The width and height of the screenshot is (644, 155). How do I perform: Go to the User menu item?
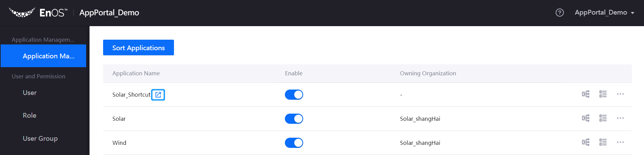tap(30, 93)
